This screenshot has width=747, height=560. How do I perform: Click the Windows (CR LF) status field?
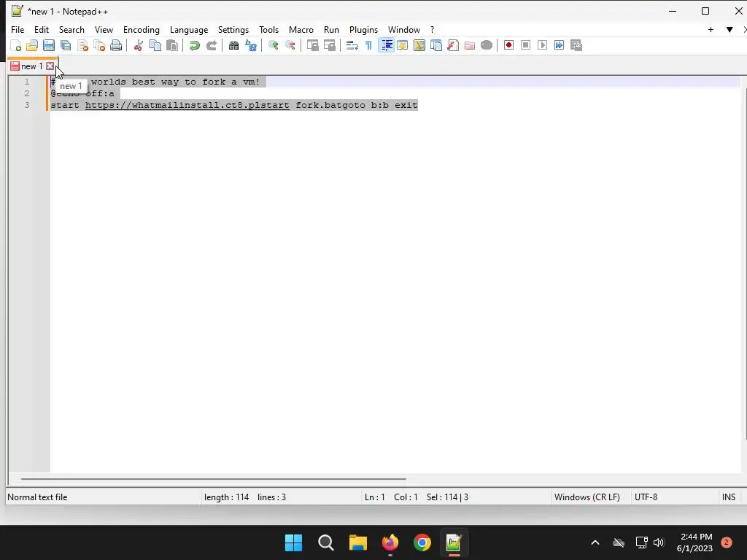tap(587, 497)
